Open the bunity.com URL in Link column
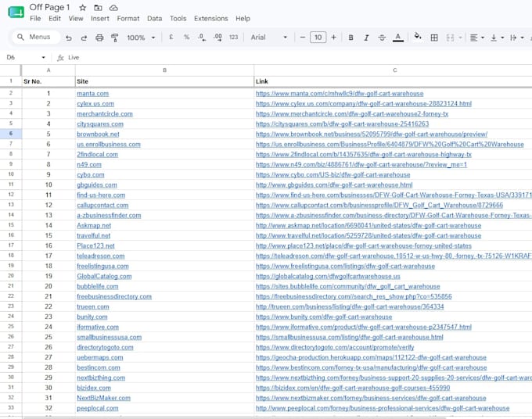The width and height of the screenshot is (532, 419). (324, 317)
